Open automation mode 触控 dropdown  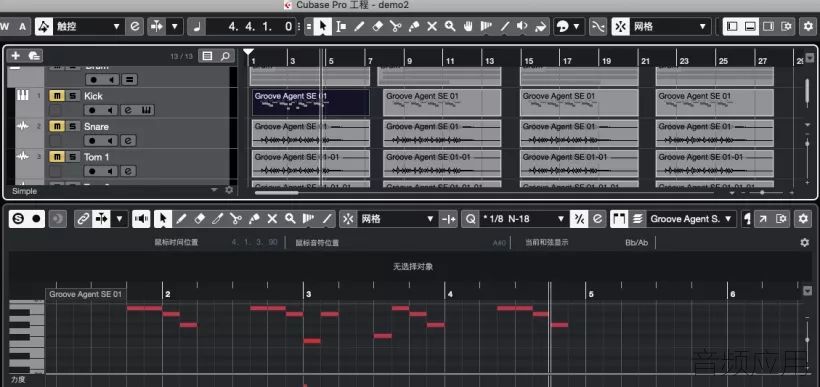tap(88, 26)
